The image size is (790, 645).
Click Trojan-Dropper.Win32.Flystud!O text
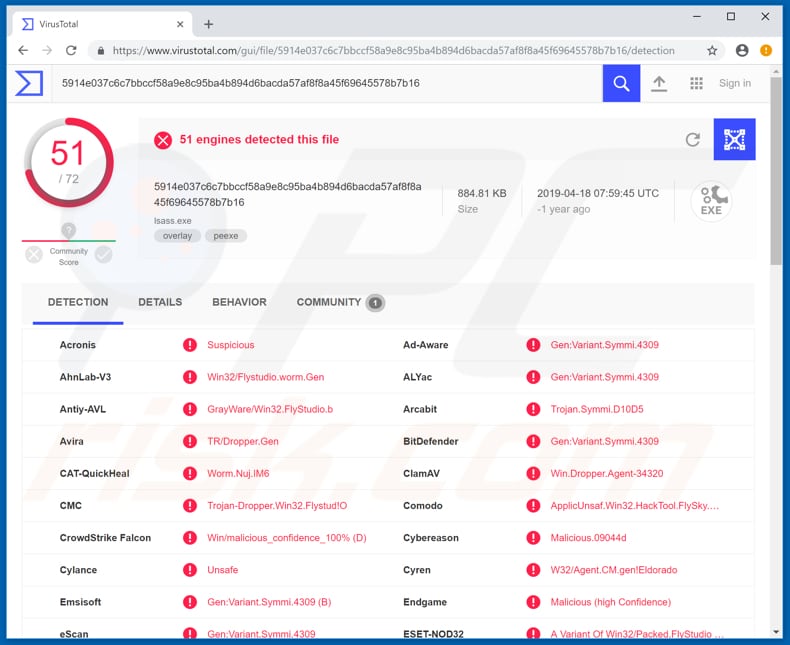[277, 505]
